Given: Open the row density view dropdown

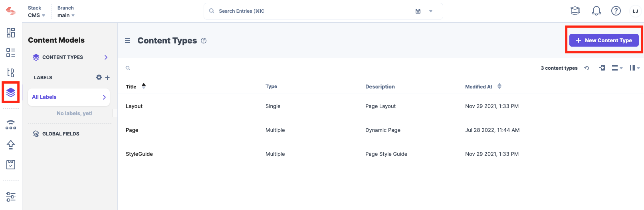Looking at the screenshot, I should [x=617, y=68].
